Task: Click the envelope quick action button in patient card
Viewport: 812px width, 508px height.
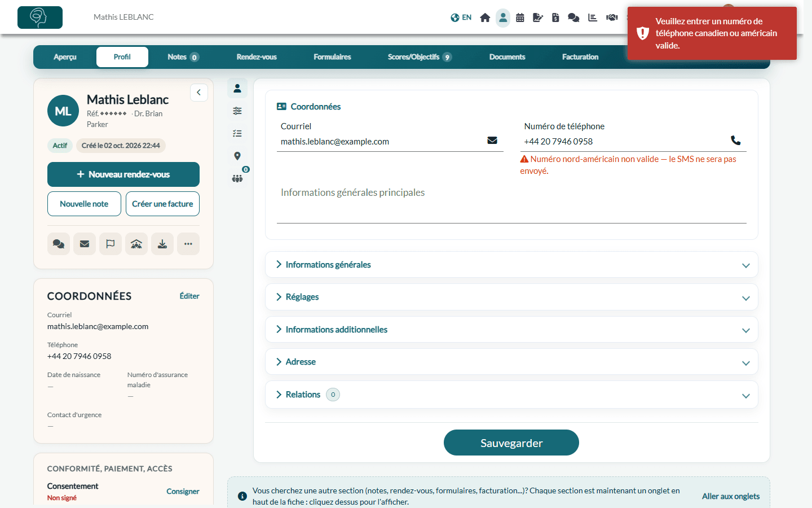Action: coord(85,244)
